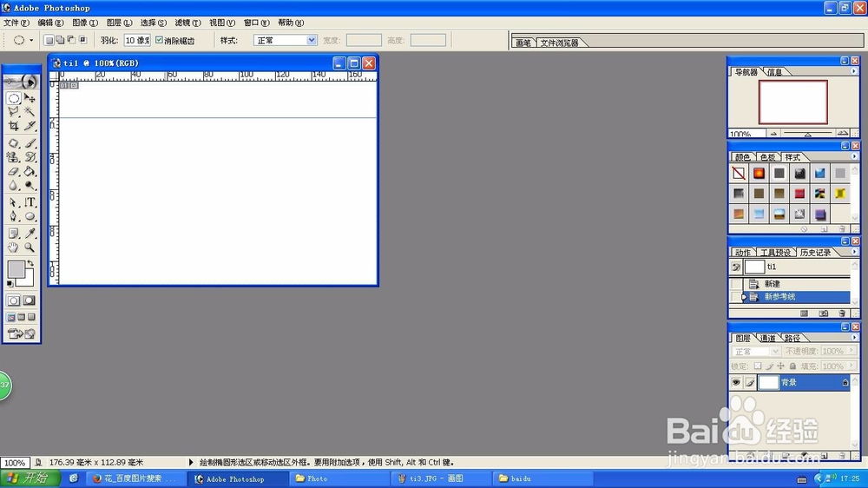Create new snapshot camera icon in history
This screenshot has width=868, height=488.
824,313
